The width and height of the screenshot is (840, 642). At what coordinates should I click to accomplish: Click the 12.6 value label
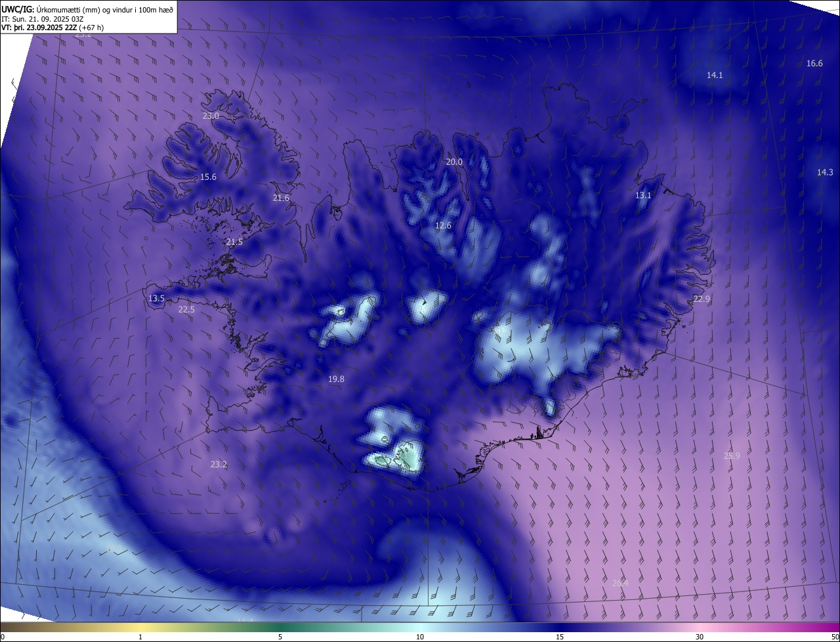[443, 225]
